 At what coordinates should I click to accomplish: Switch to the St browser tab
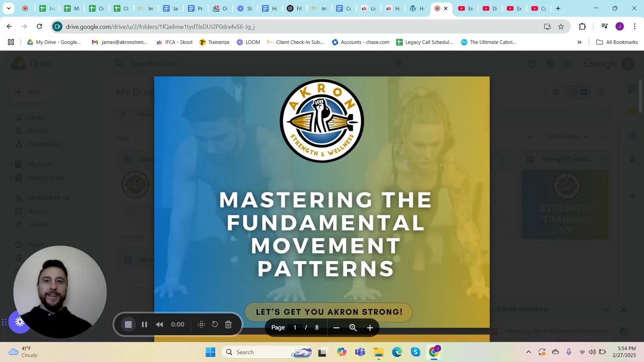(245, 9)
